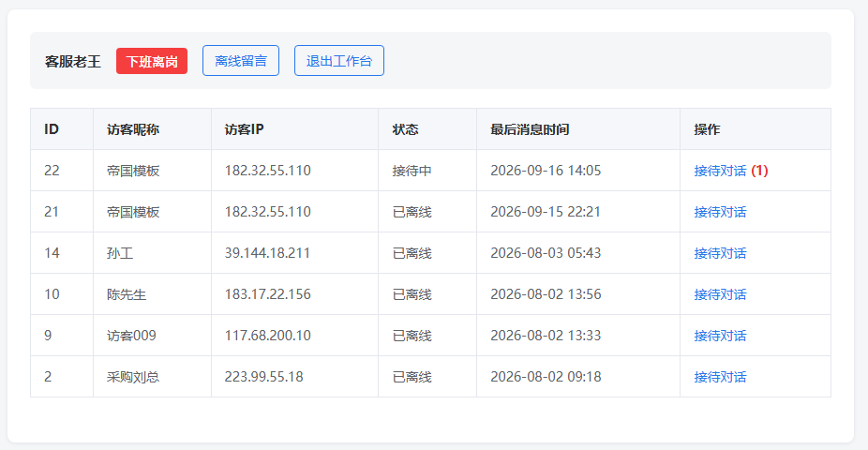This screenshot has width=868, height=450.
Task: Click 已离线 status in 采购刘总 row
Action: click(412, 377)
